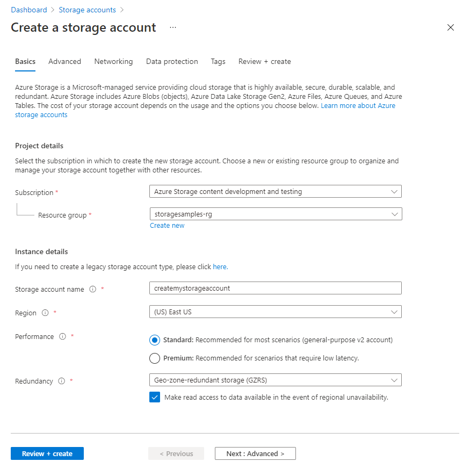
Task: Click the Redundancy info icon
Action: coord(61,381)
